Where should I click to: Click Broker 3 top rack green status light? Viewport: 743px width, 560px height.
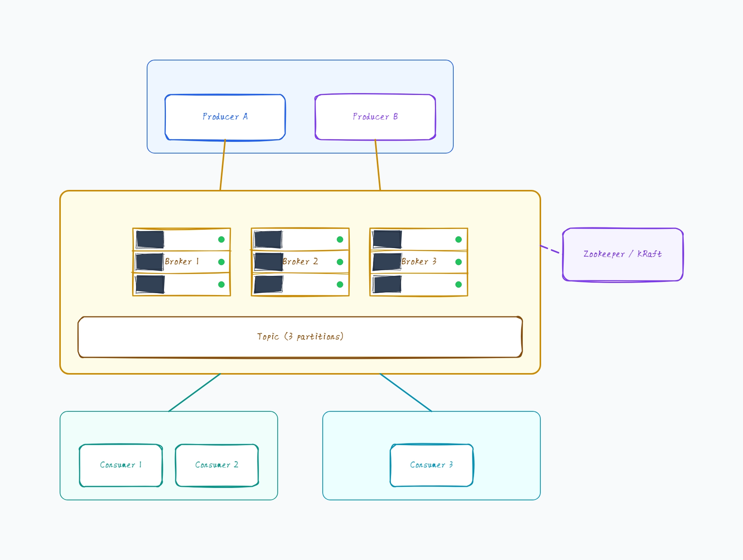(x=459, y=239)
